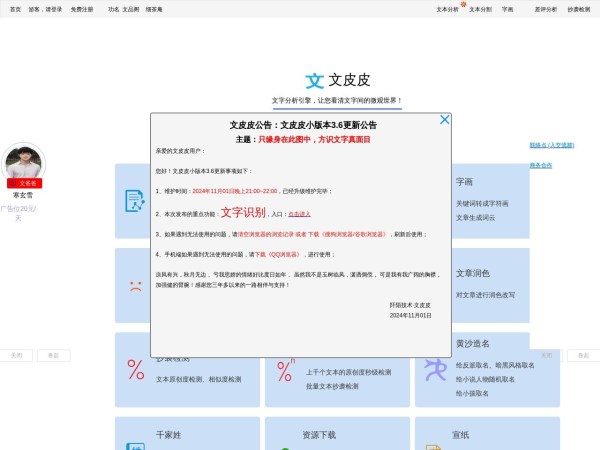
Task: Open 抄袭检测 in the top navigation
Action: pos(578,9)
